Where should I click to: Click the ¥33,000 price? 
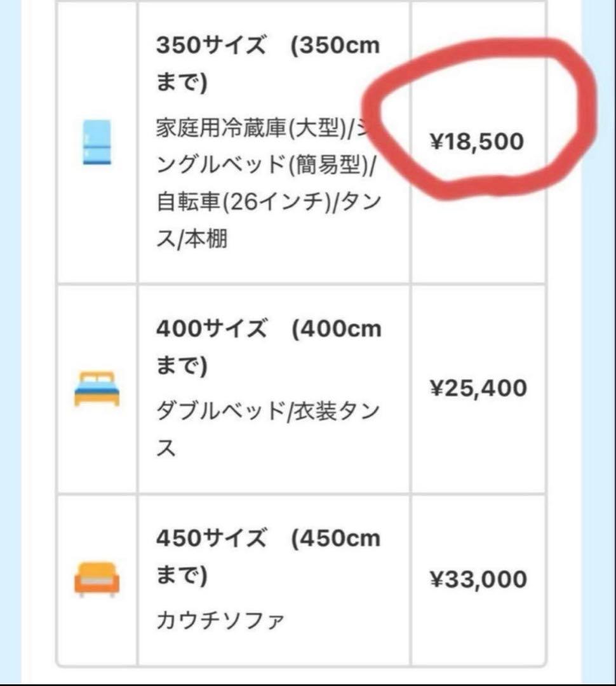coord(479,579)
